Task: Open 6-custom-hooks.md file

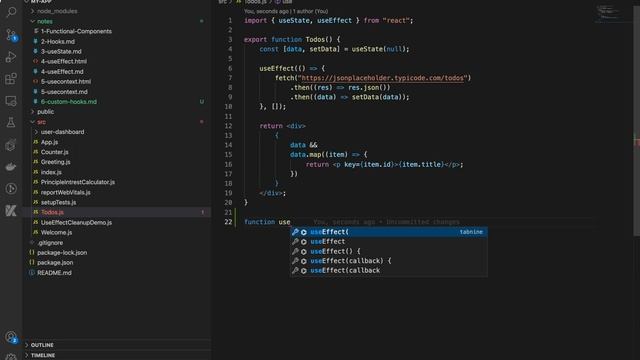Action: [x=69, y=102]
